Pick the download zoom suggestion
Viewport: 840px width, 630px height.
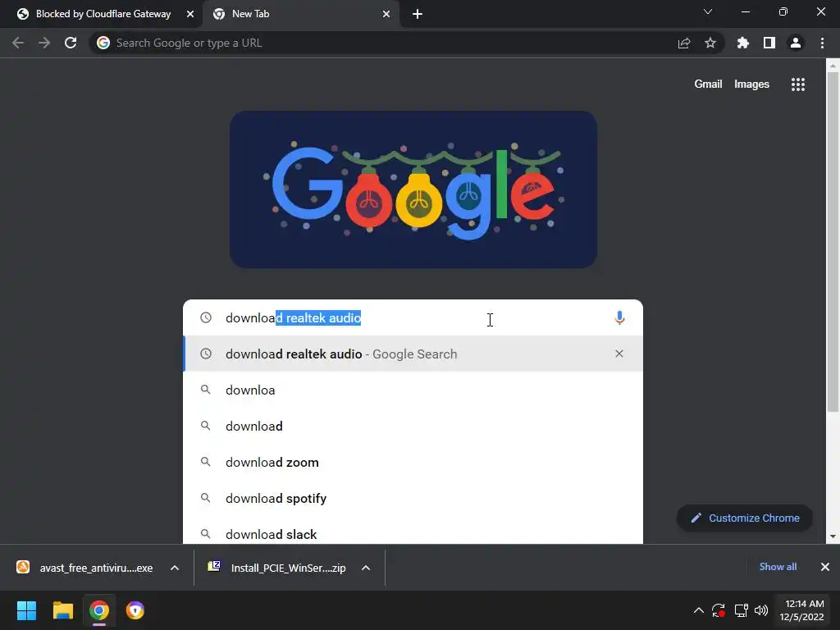[413, 462]
